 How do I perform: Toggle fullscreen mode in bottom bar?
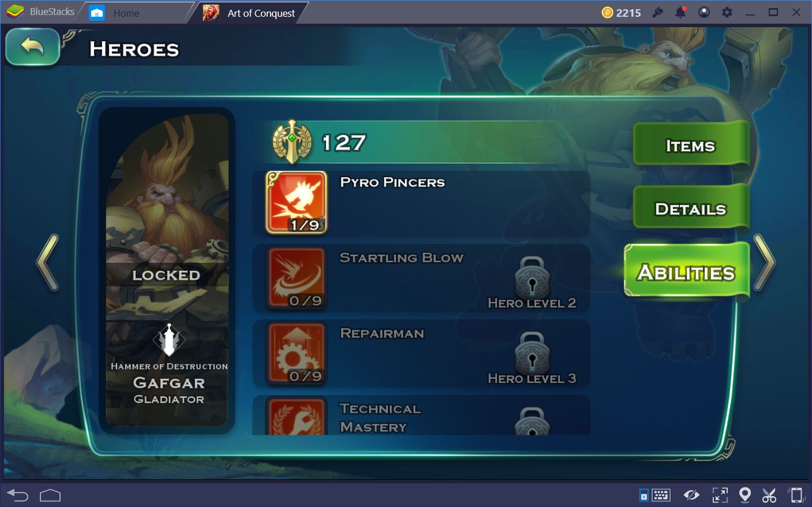tap(720, 495)
